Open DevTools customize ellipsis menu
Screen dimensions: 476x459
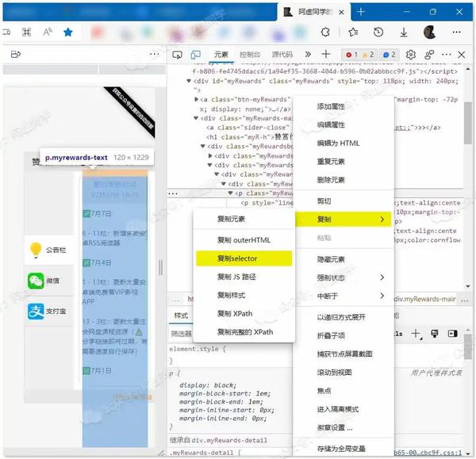[446, 55]
